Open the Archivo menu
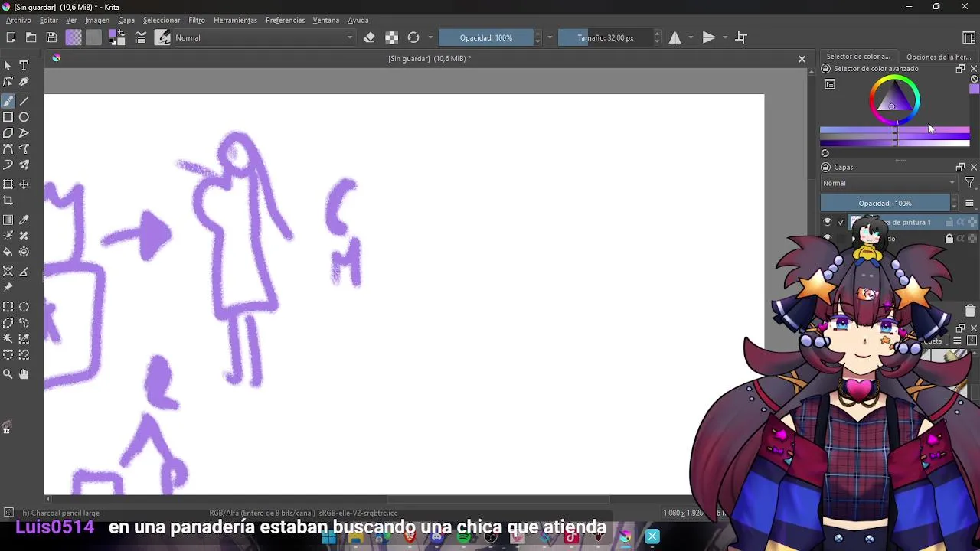The width and height of the screenshot is (980, 551). click(18, 20)
